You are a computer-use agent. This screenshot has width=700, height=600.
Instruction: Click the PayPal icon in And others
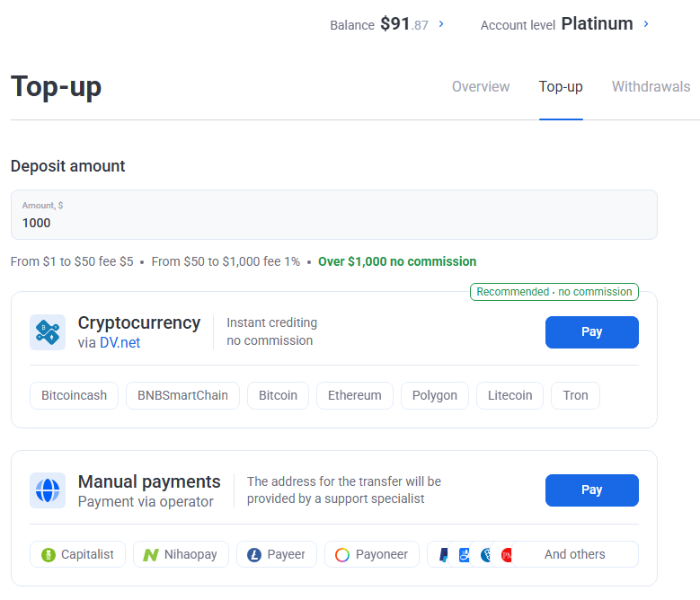(x=444, y=554)
